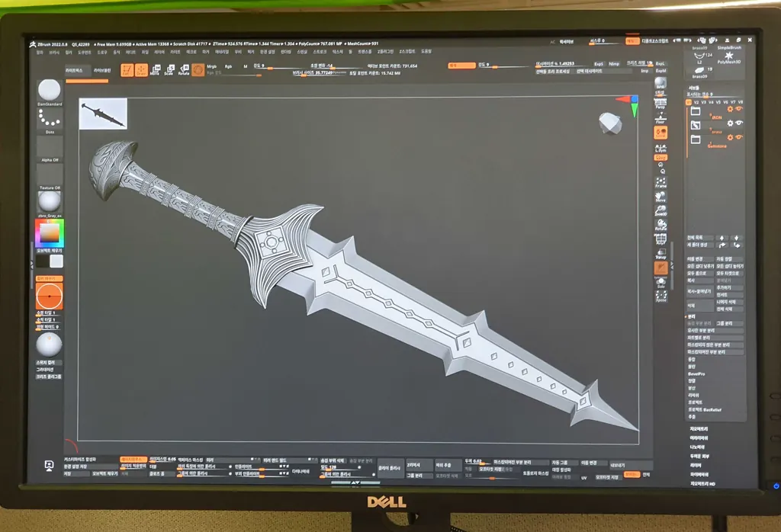Collapse the 서브툴 panel header
Viewport: 781px width, 532px height.
693,88
